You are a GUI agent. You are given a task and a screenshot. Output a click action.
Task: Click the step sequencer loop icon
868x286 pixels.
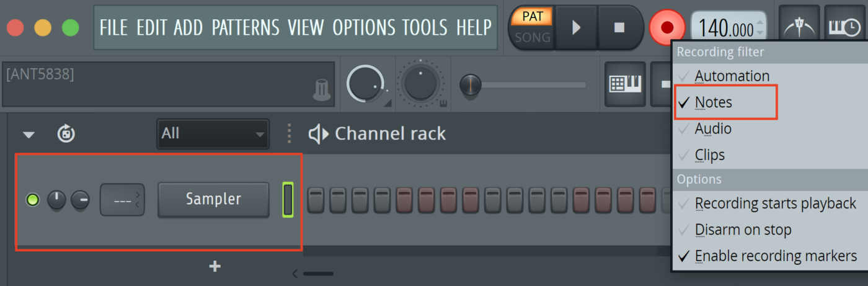[x=66, y=133]
